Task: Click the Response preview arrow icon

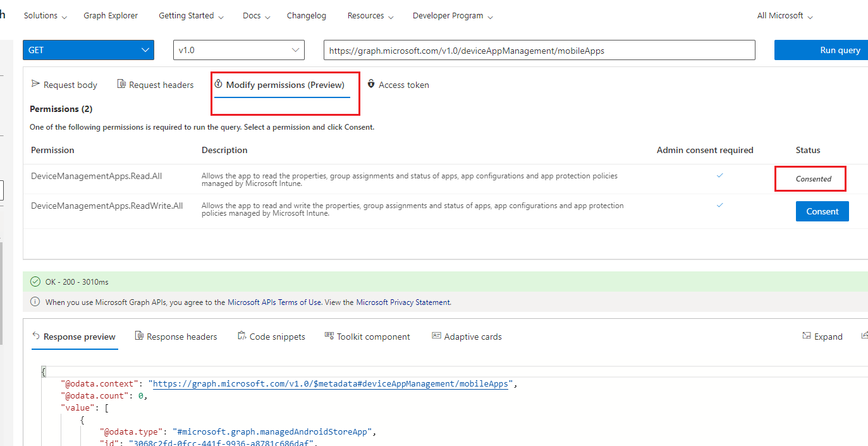Action: (36, 336)
